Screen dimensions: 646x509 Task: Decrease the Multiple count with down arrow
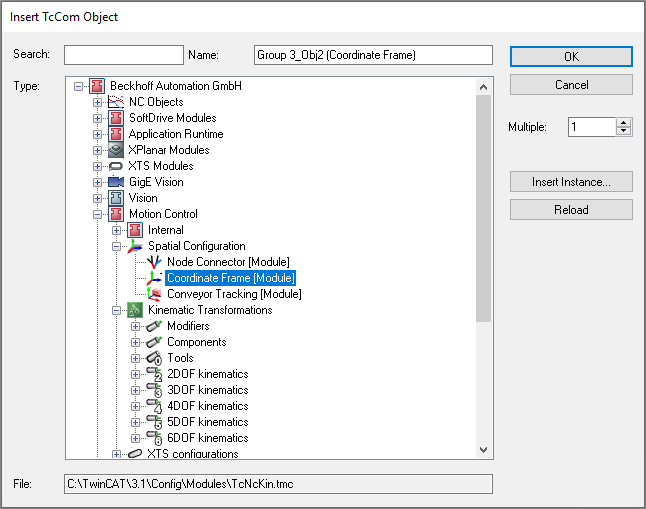click(x=624, y=131)
